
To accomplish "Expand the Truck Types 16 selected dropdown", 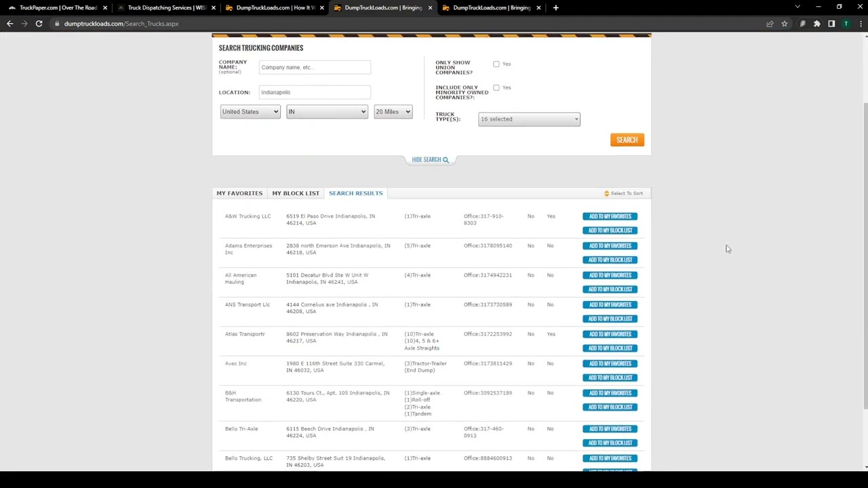I will [x=529, y=119].
